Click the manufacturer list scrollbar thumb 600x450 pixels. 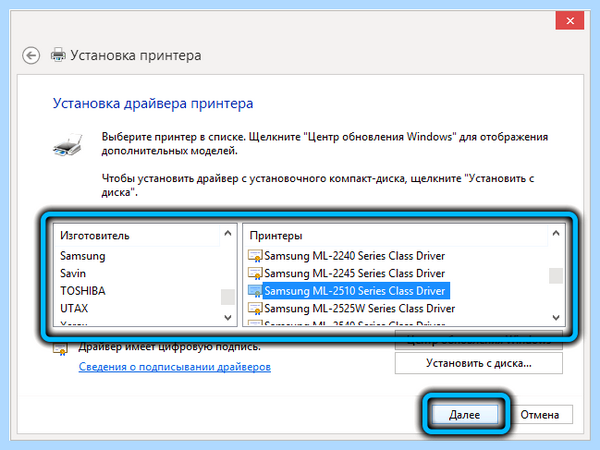[228, 297]
